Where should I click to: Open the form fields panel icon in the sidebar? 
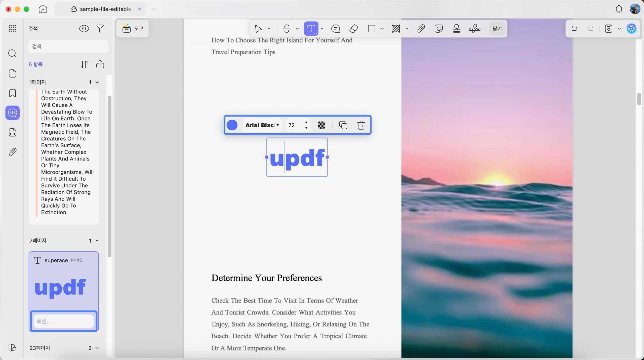coord(12,132)
